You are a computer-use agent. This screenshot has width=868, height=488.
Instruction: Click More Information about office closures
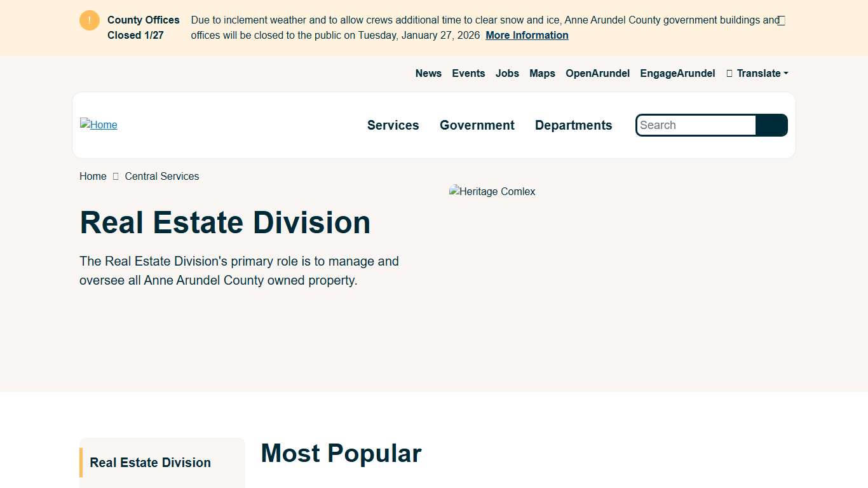coord(526,35)
